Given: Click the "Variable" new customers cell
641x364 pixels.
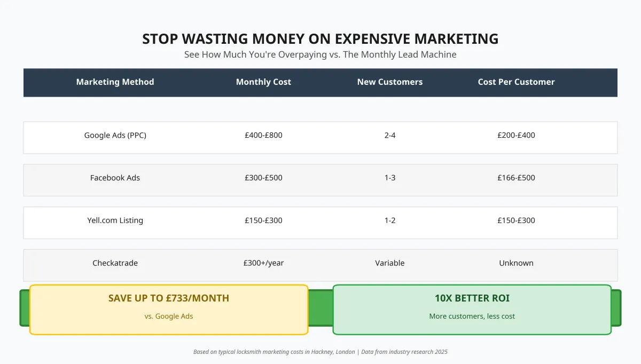Looking at the screenshot, I should pyautogui.click(x=390, y=263).
